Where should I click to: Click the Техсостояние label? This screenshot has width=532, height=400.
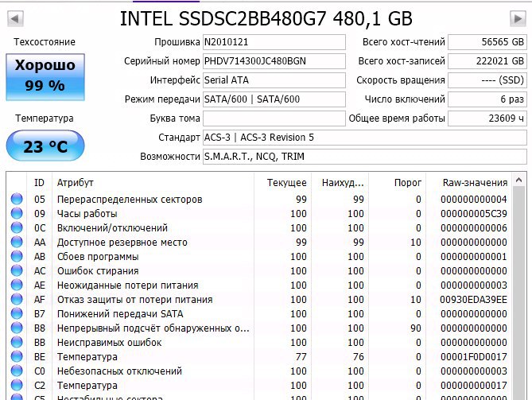(45, 42)
